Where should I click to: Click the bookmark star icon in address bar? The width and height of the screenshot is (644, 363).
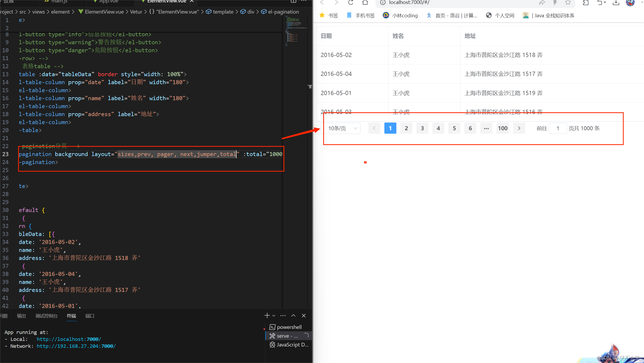[568, 3]
